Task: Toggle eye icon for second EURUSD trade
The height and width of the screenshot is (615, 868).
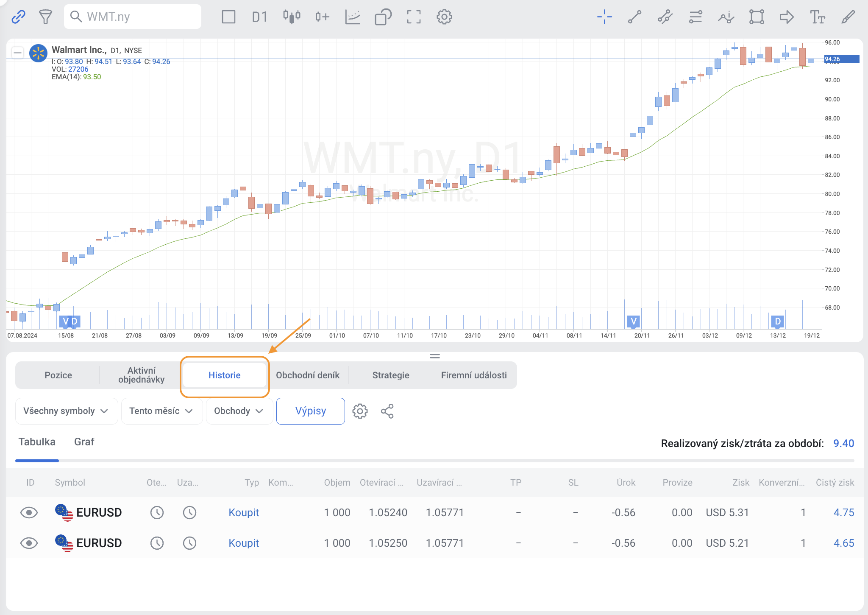Action: click(x=29, y=543)
